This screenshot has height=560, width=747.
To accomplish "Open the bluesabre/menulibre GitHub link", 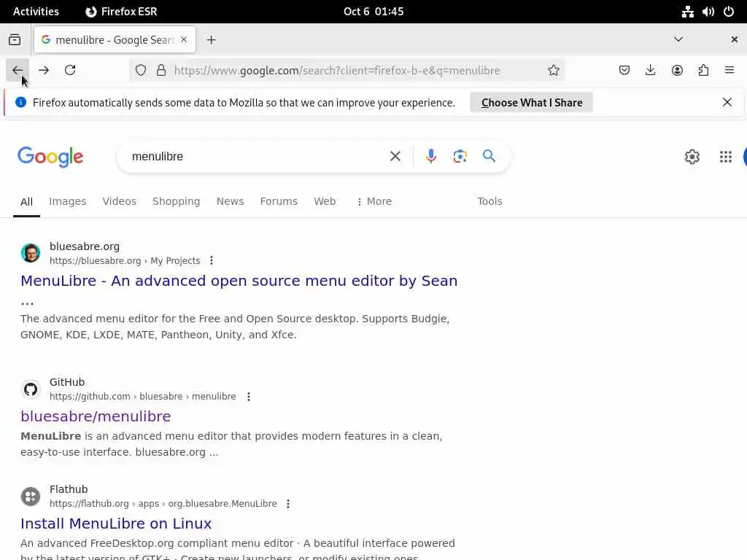I will click(x=96, y=416).
